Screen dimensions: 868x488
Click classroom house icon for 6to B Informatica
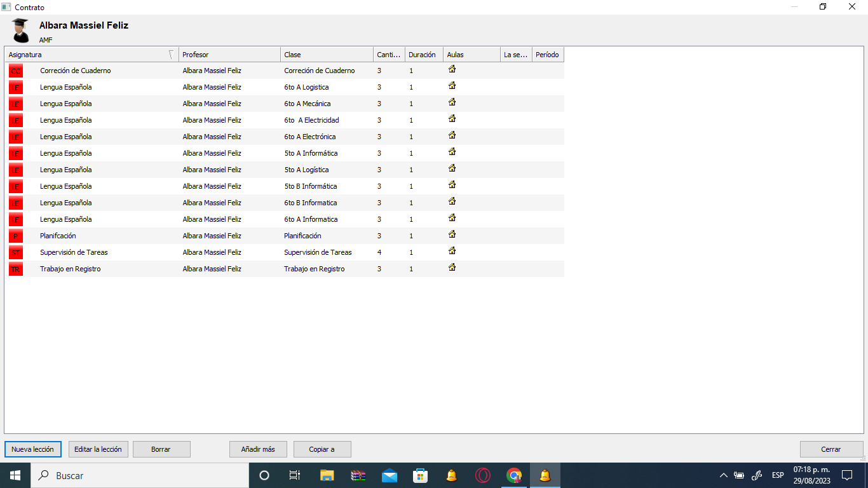pyautogui.click(x=452, y=201)
